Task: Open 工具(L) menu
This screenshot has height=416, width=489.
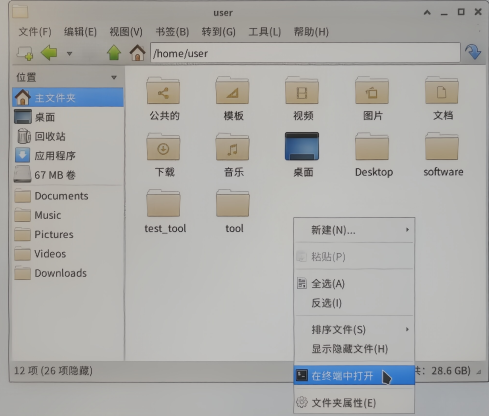Action: pos(265,32)
